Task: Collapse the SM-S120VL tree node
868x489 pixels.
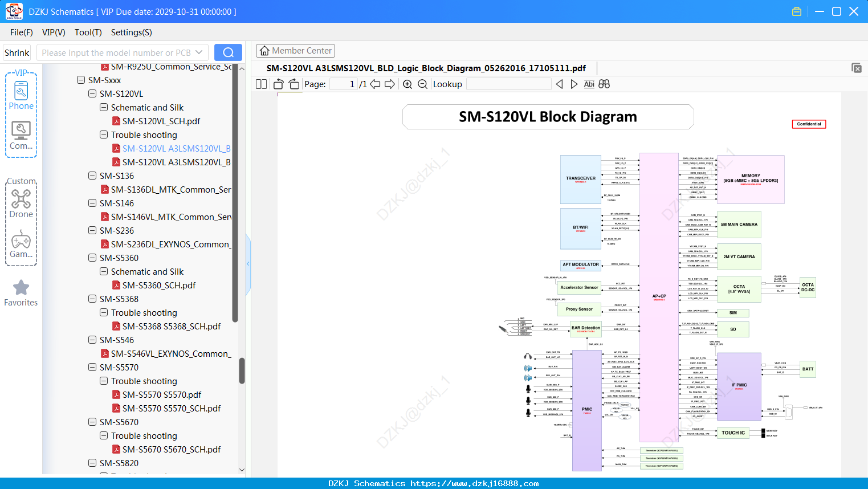Action: 92,93
